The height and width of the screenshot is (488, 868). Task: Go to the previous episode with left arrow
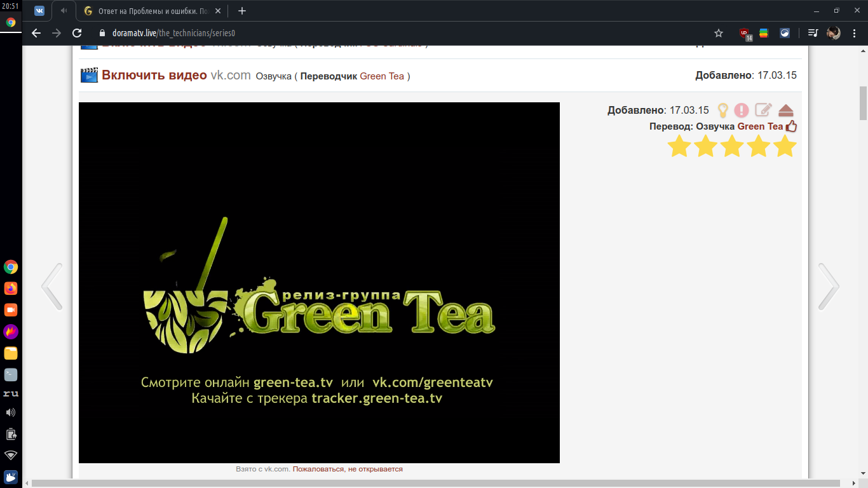[x=52, y=287]
